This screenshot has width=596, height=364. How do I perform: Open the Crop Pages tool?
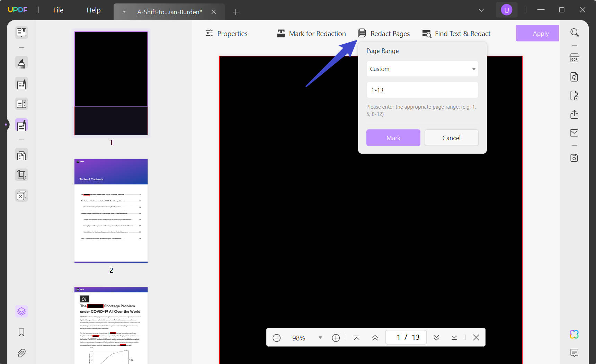pos(21,174)
